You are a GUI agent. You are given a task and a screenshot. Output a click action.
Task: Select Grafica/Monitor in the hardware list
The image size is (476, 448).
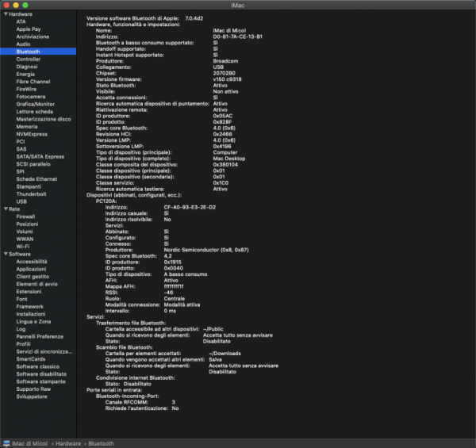pos(36,103)
